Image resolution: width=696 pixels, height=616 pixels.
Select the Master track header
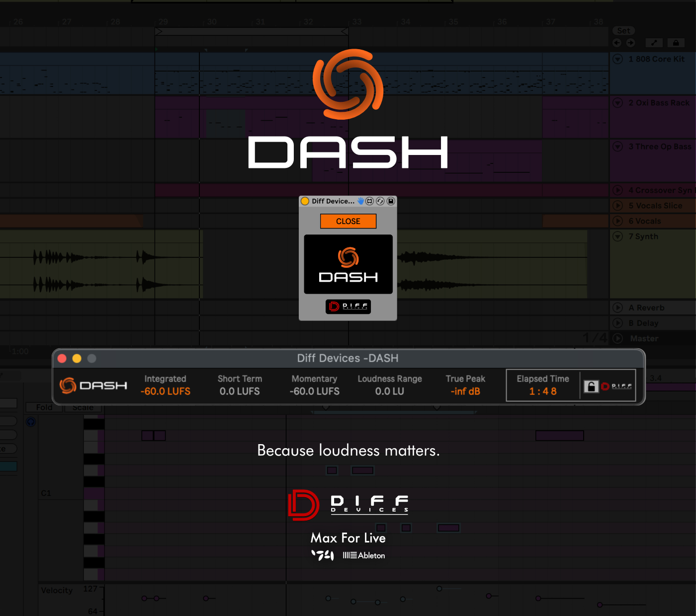point(644,338)
